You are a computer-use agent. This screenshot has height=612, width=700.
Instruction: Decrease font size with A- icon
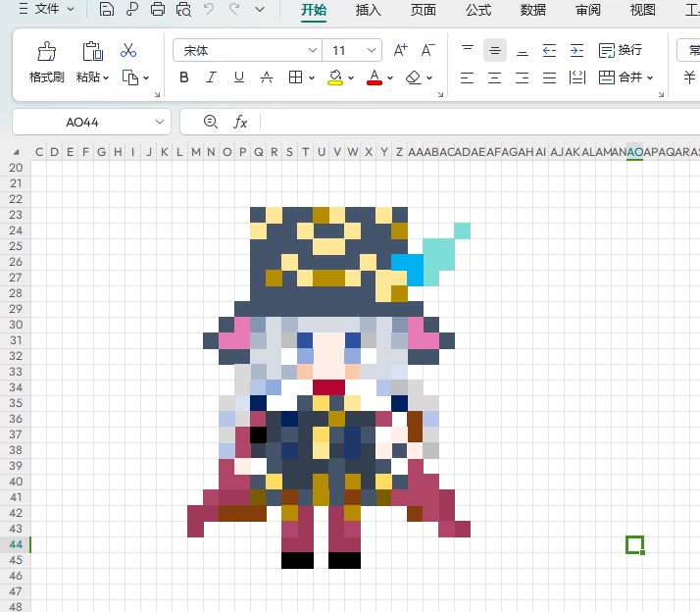click(x=427, y=50)
